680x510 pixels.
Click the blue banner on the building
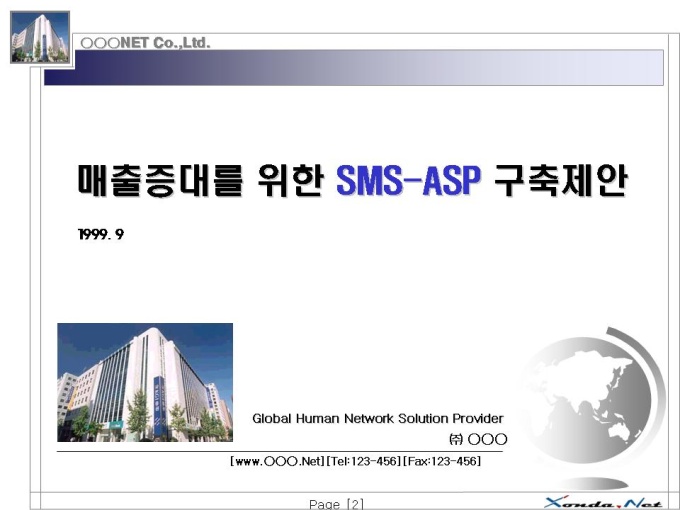[x=159, y=406]
